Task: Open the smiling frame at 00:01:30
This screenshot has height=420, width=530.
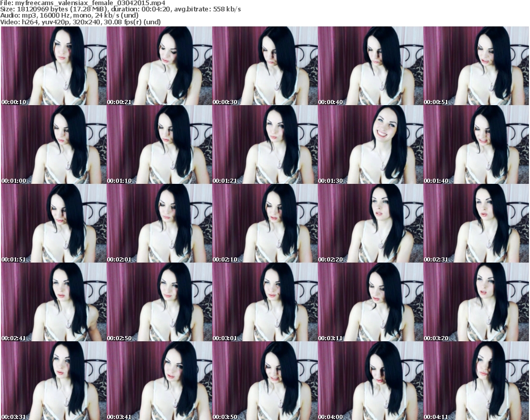Action: point(371,144)
